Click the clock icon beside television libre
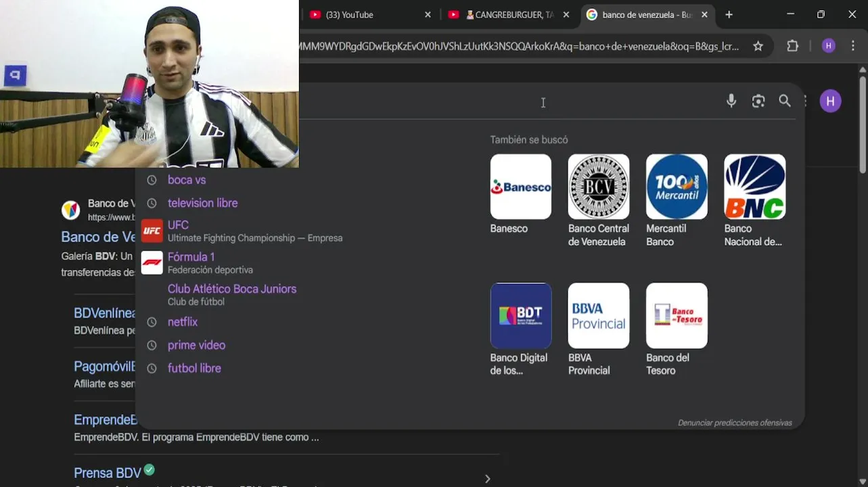868x487 pixels. tap(152, 203)
